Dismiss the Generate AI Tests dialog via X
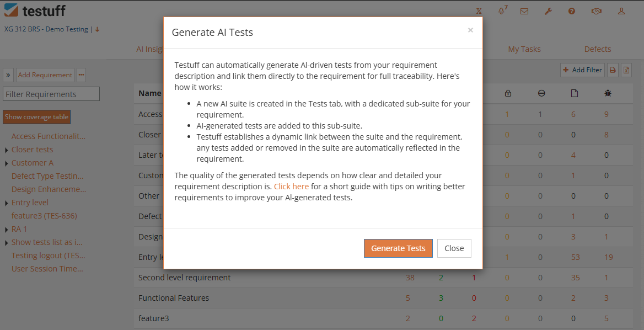Image resolution: width=644 pixels, height=330 pixels. pyautogui.click(x=470, y=30)
